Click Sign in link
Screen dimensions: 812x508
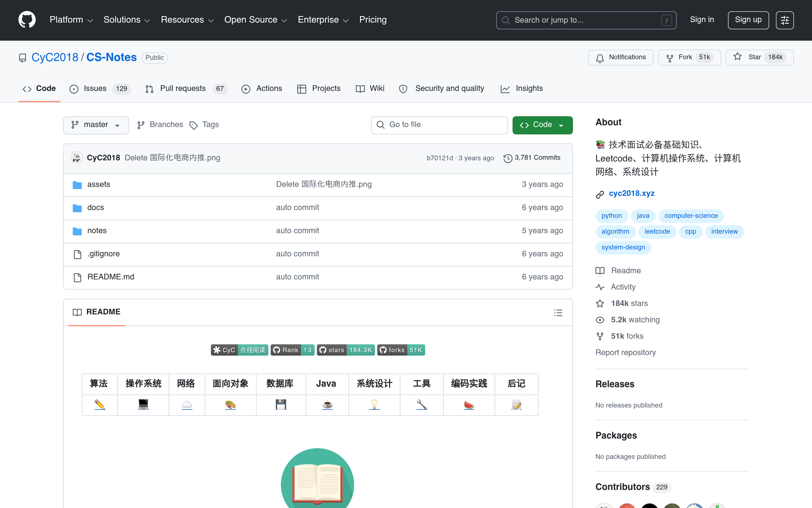point(701,20)
